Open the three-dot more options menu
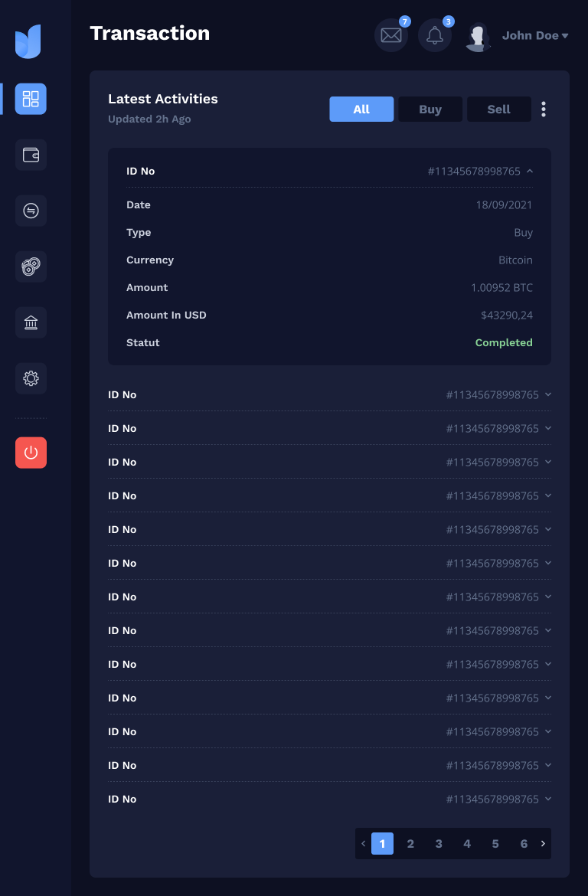The image size is (588, 896). pyautogui.click(x=544, y=110)
